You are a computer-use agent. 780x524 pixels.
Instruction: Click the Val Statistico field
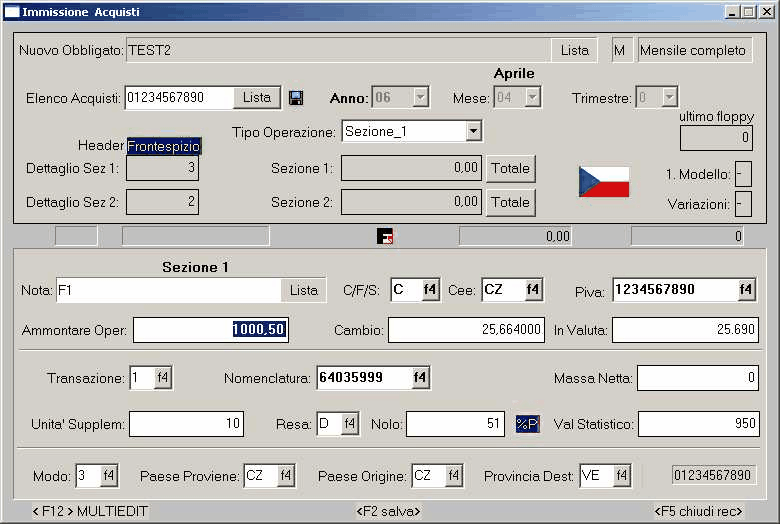click(699, 424)
